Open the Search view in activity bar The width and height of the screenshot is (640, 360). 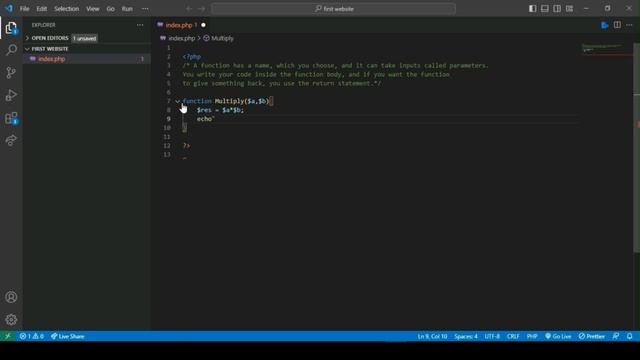(11, 50)
